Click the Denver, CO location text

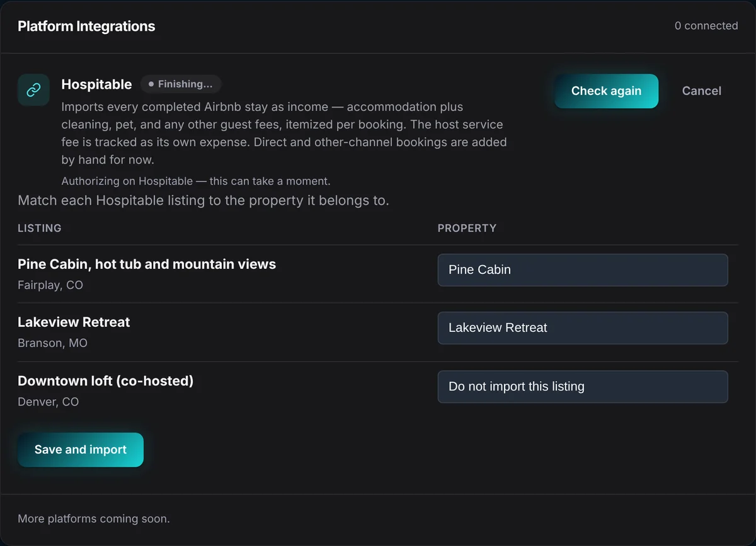pyautogui.click(x=49, y=402)
